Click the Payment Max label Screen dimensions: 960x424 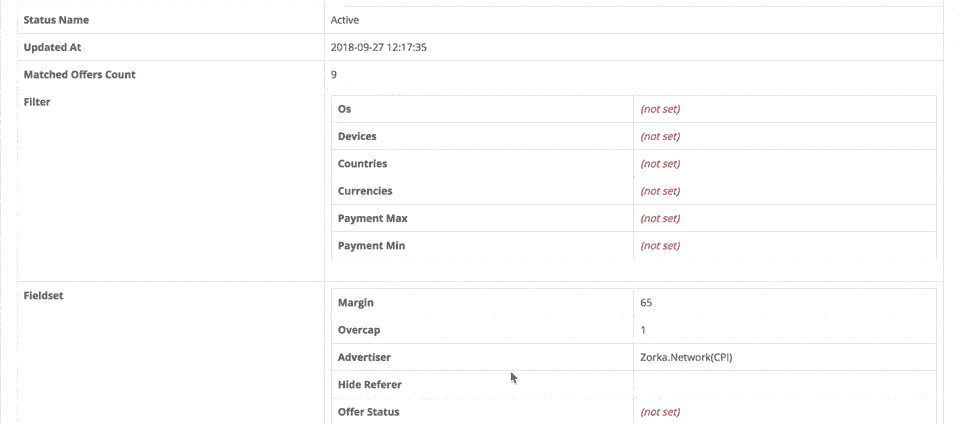[x=373, y=218]
